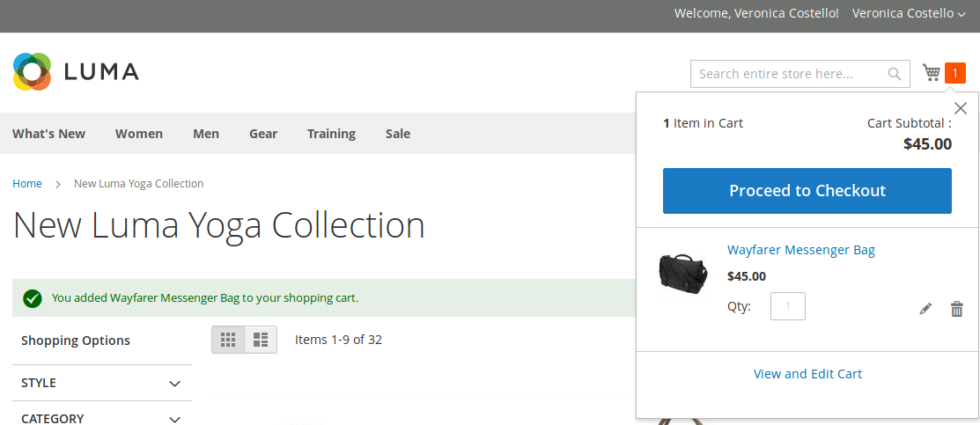980x425 pixels.
Task: Remove Wayfarer Messenger Bag with trash icon
Action: [x=956, y=309]
